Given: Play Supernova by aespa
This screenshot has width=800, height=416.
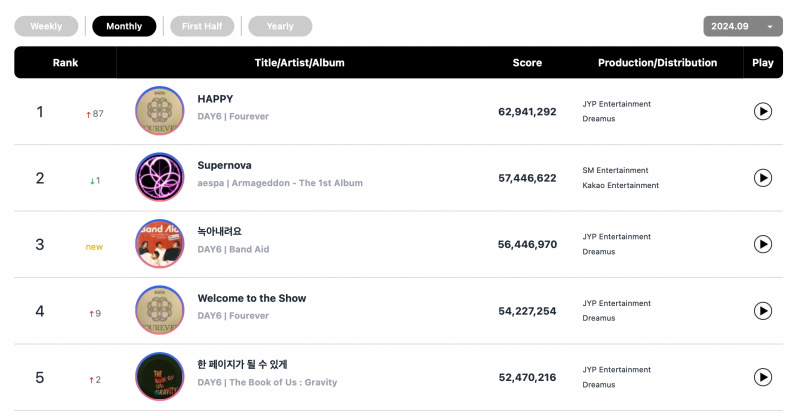Looking at the screenshot, I should point(762,178).
